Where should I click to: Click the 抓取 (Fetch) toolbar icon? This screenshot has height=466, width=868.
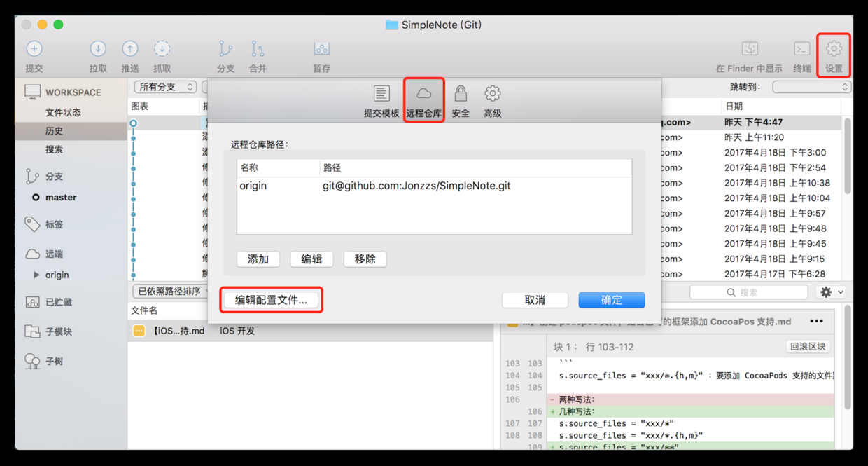[x=162, y=50]
